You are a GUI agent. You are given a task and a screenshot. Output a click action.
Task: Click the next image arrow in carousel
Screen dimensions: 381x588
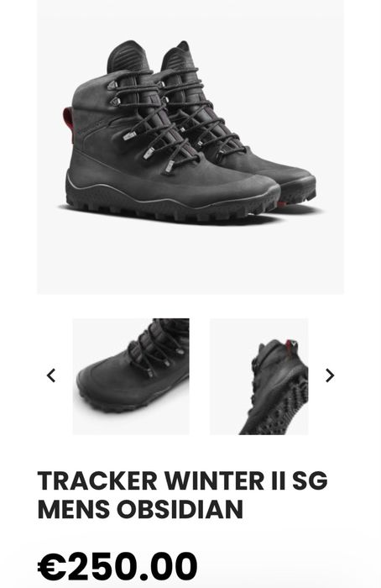click(x=329, y=375)
